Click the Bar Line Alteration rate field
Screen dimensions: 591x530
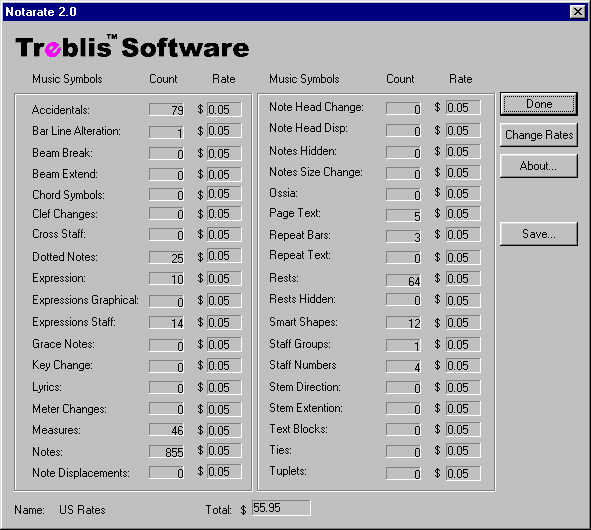click(224, 131)
